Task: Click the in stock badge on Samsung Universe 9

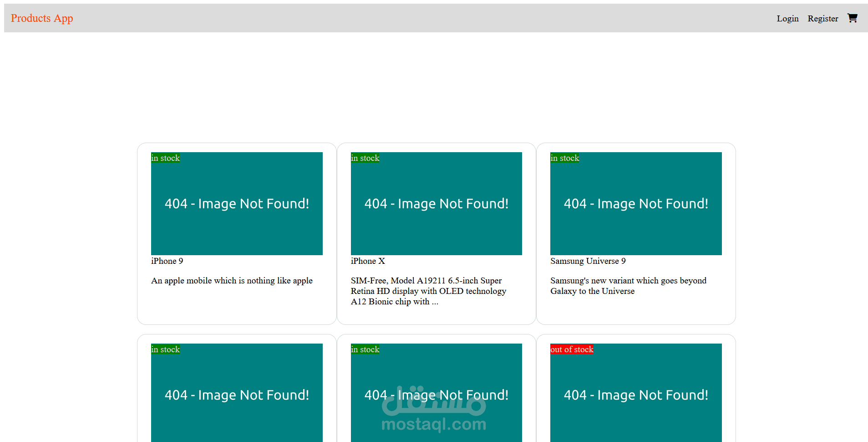Action: click(x=565, y=158)
